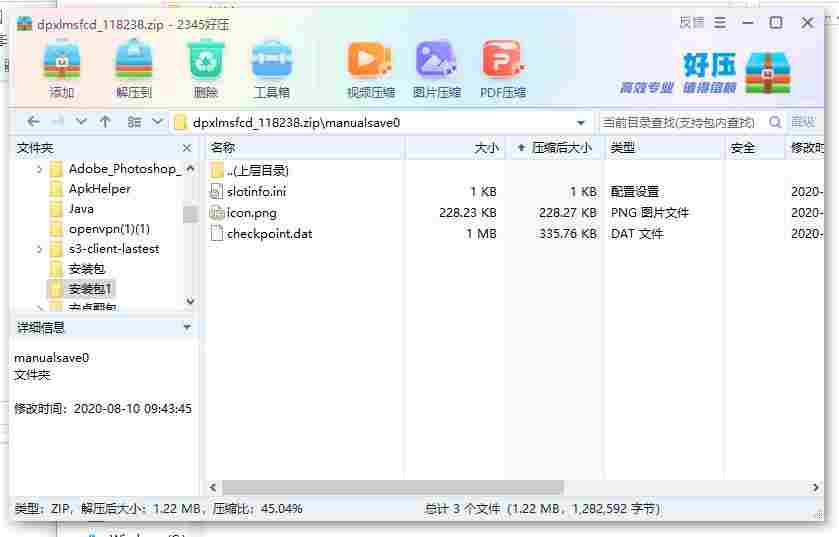Viewport: 839px width, 537px height.
Task: Select the ApkHelper folder
Action: coord(100,189)
